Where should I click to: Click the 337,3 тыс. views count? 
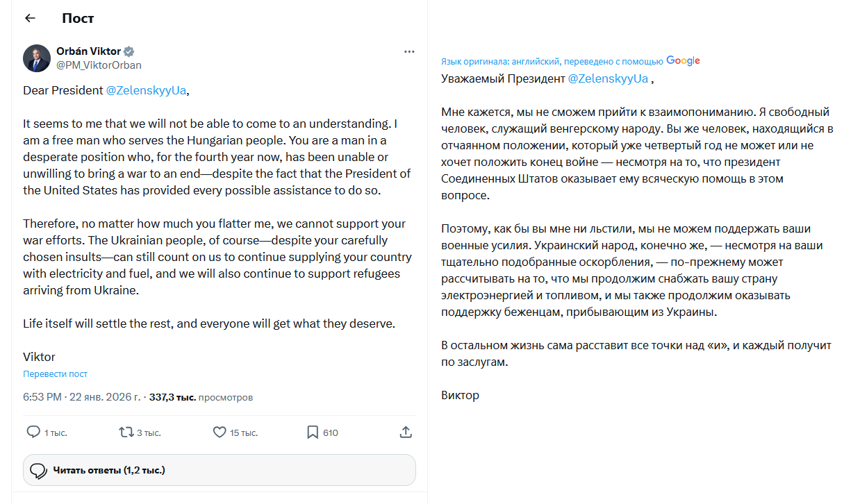pos(172,398)
